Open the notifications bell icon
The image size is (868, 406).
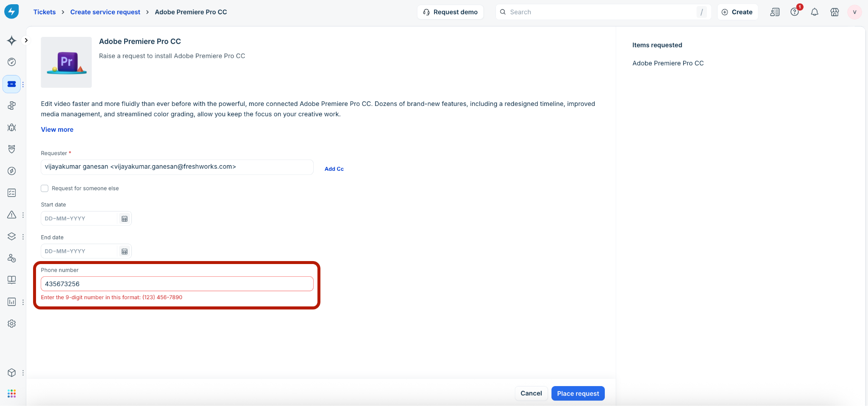click(x=815, y=12)
